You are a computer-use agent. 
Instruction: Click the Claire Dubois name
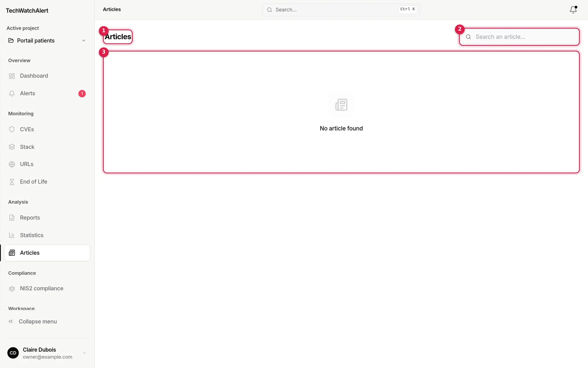click(40, 350)
